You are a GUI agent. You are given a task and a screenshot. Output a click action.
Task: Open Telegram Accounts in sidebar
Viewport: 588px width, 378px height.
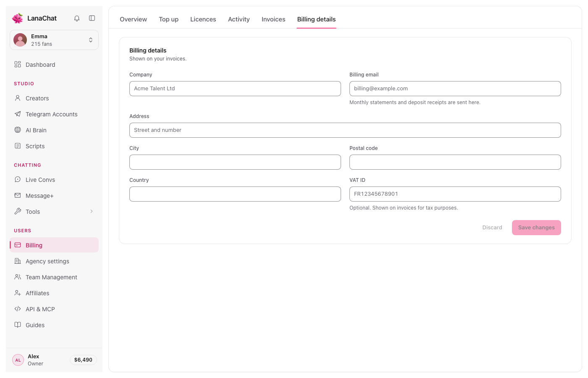(x=54, y=114)
